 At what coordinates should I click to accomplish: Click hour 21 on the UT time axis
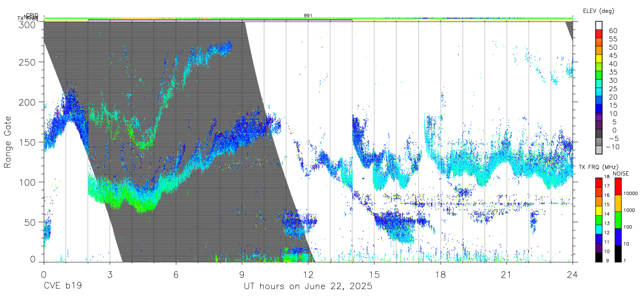tap(507, 274)
